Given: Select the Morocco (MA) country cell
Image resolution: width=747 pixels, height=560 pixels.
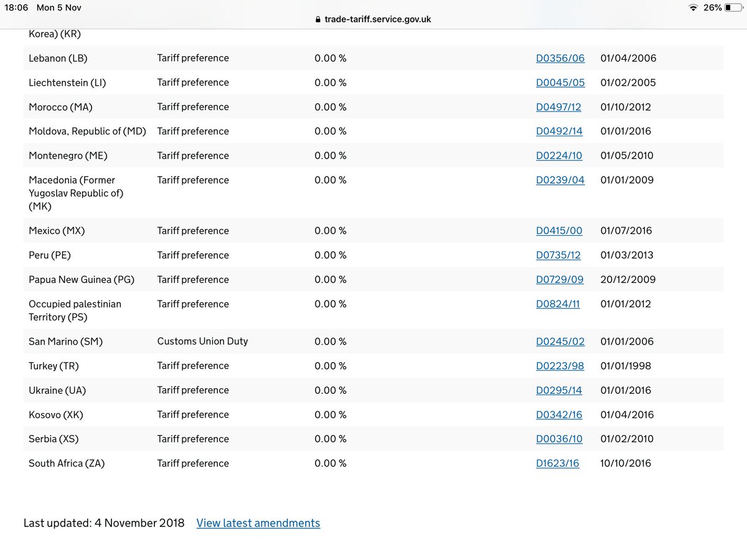Looking at the screenshot, I should coord(60,106).
